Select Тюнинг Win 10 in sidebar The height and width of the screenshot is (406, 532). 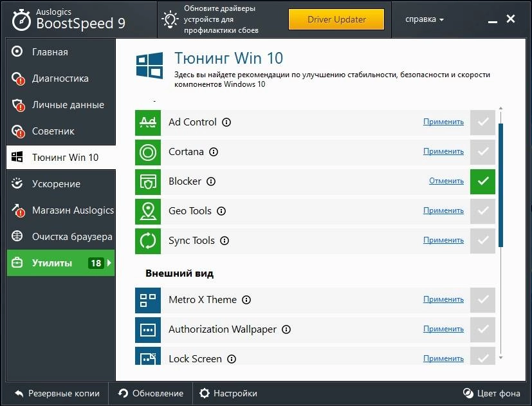[60, 157]
